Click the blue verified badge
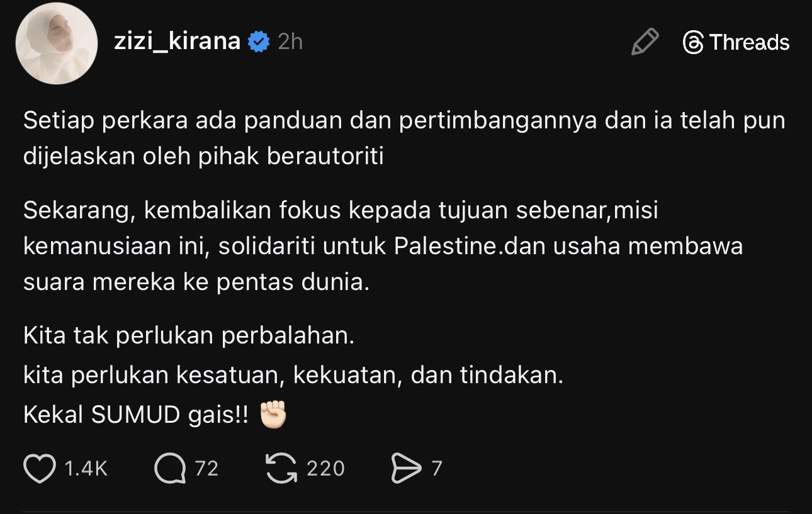Image resolution: width=812 pixels, height=514 pixels. tap(258, 42)
